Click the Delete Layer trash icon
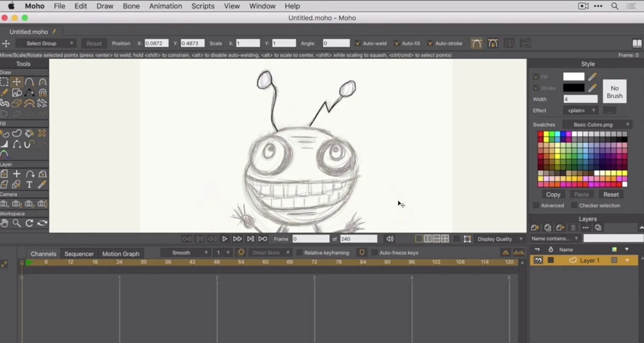Viewport: 644px width, 343px height. [573, 228]
